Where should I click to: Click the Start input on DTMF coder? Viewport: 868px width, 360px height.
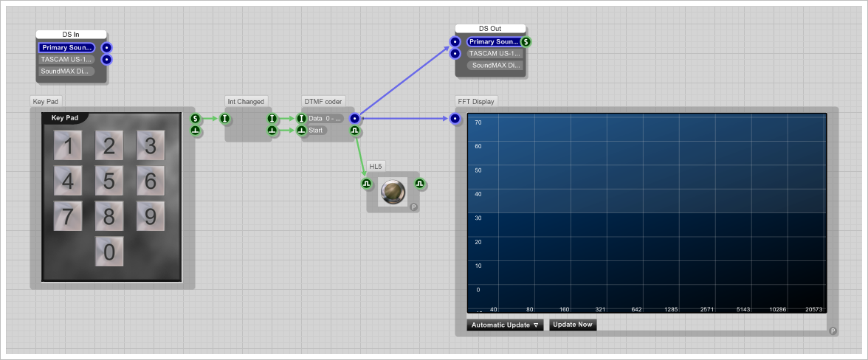tap(317, 131)
